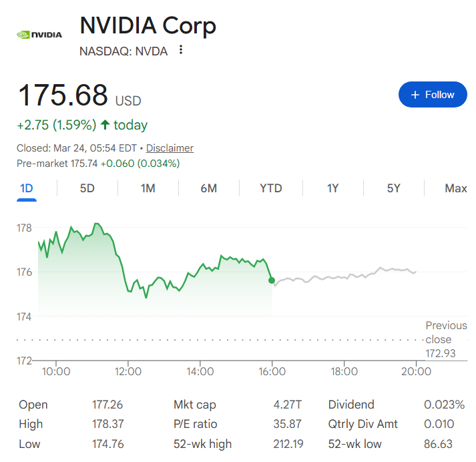This screenshot has width=476, height=462.
Task: Select the YTD chart tab
Action: [x=271, y=188]
